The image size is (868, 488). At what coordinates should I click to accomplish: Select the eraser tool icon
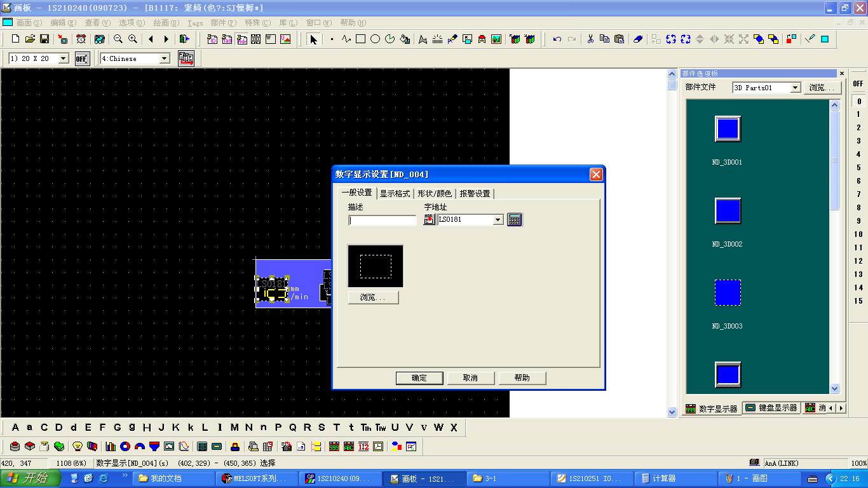(x=638, y=39)
